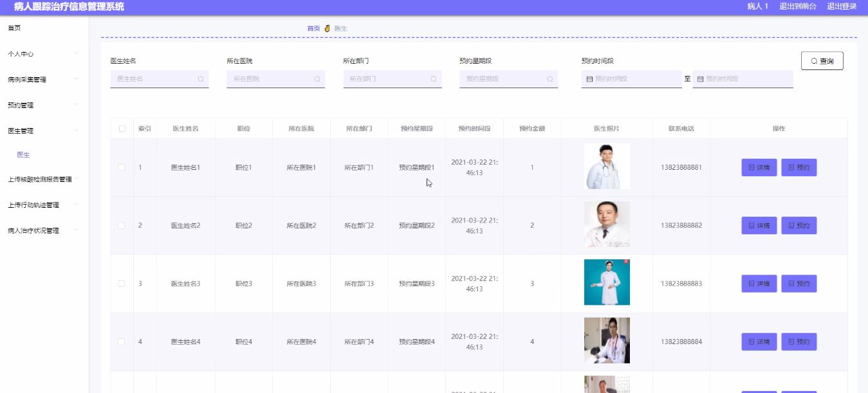This screenshot has height=393, width=868.
Task: Open doctor photo of 医生姓名3
Action: pyautogui.click(x=607, y=282)
